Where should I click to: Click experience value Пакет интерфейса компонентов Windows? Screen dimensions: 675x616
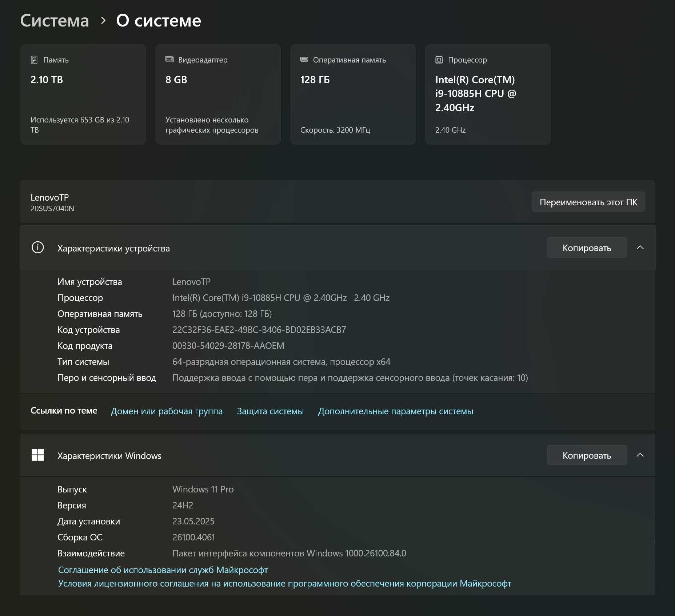point(289,553)
